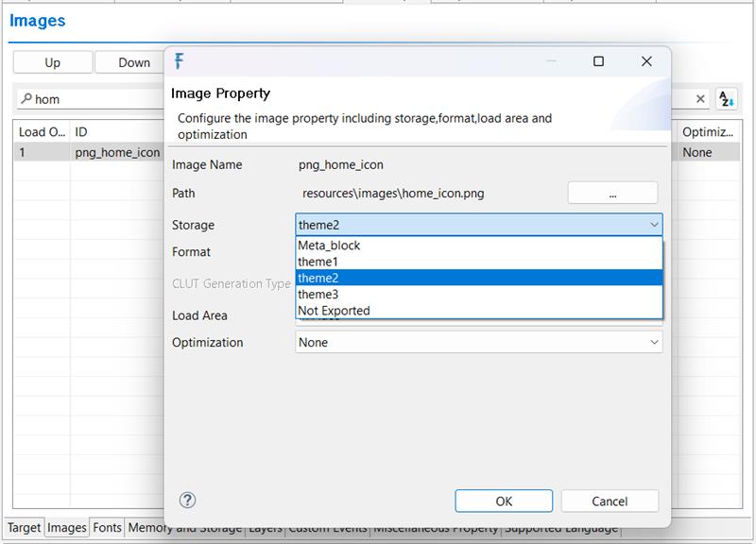The height and width of the screenshot is (544, 756).
Task: Select Meta_block from storage list
Action: point(329,246)
